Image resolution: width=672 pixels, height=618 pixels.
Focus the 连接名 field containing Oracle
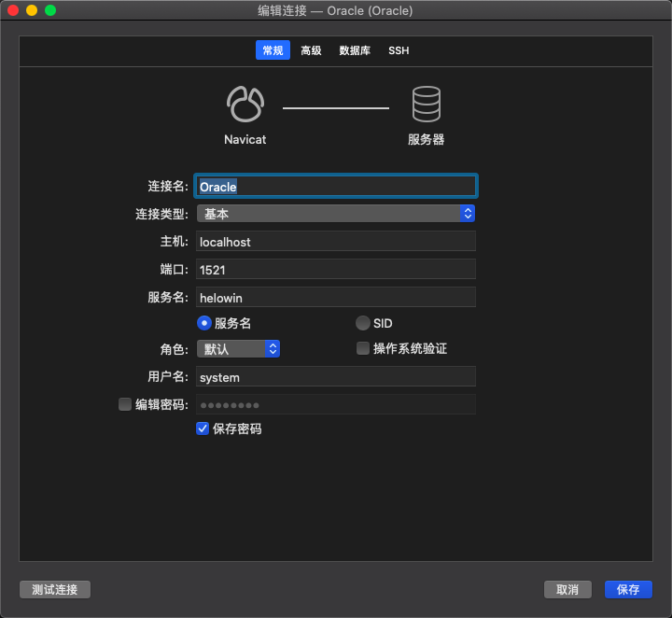pos(336,187)
